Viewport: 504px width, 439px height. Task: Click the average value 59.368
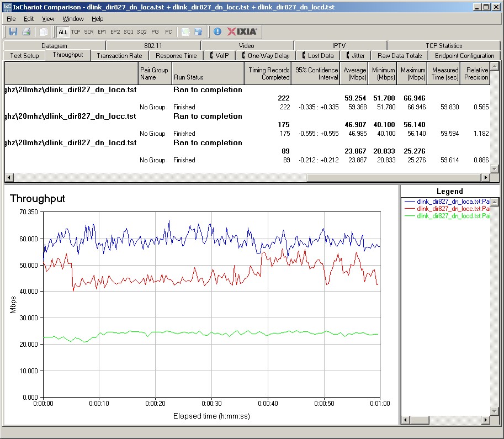357,107
